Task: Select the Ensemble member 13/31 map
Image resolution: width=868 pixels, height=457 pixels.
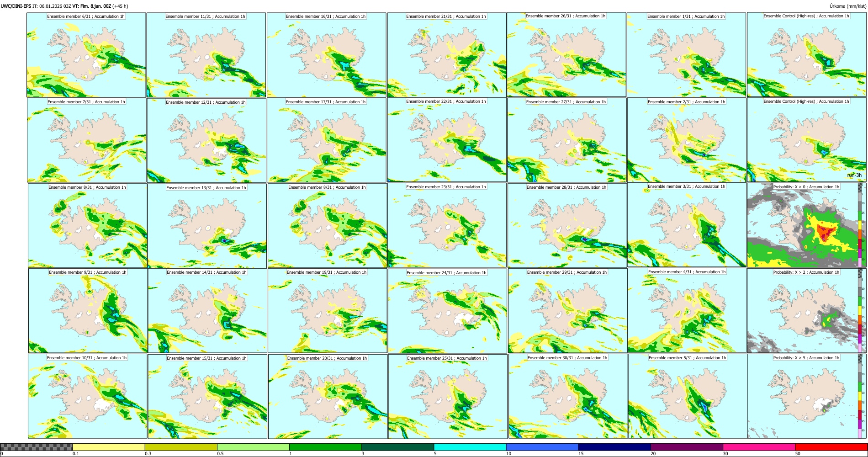Action: pos(207,226)
